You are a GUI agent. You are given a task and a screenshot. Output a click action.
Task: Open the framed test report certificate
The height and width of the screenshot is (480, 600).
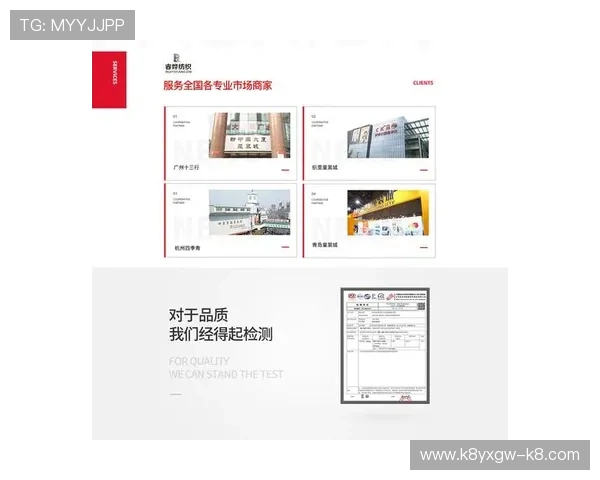coord(385,346)
